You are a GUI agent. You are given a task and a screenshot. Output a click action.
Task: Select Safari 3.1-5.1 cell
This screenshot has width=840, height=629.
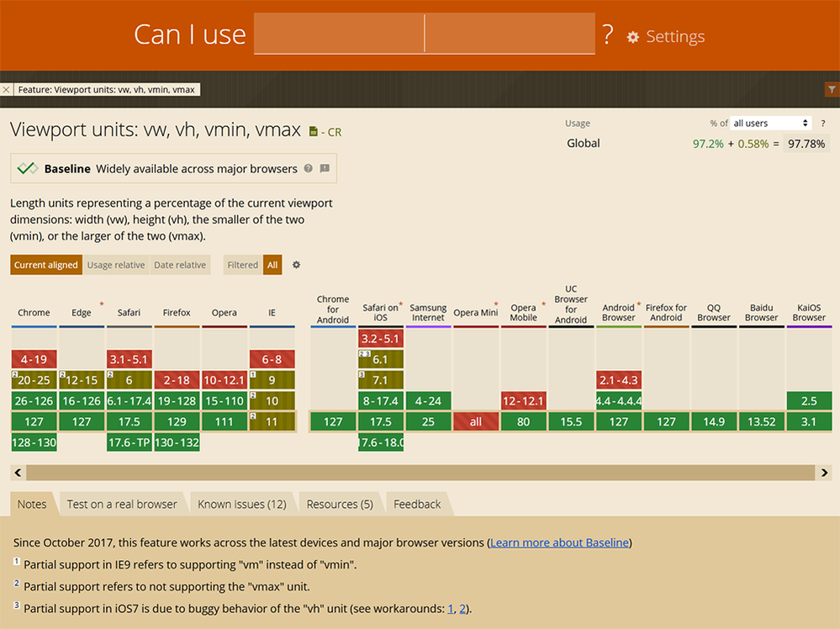pos(129,360)
